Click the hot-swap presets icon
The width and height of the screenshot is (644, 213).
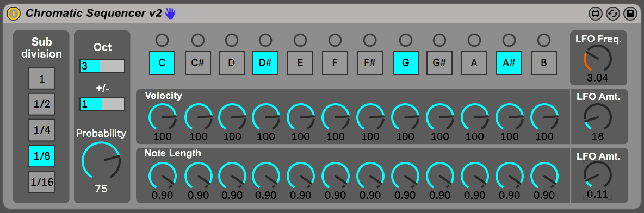(613, 14)
